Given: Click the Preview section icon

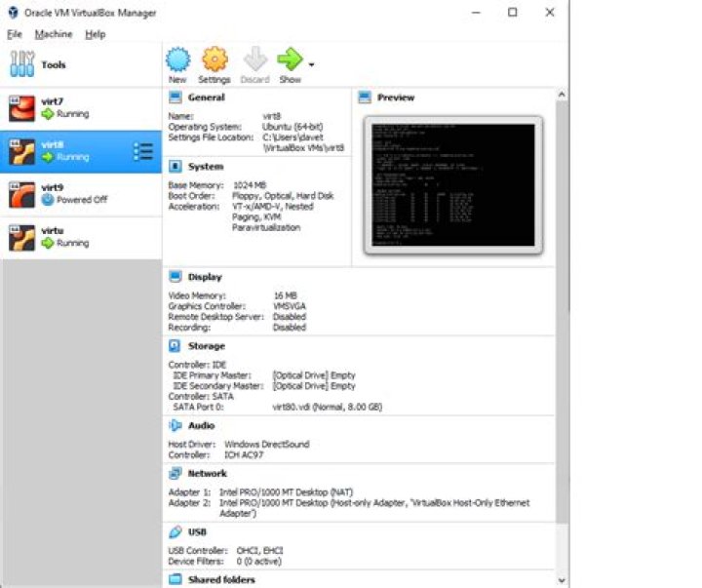Looking at the screenshot, I should [x=365, y=98].
